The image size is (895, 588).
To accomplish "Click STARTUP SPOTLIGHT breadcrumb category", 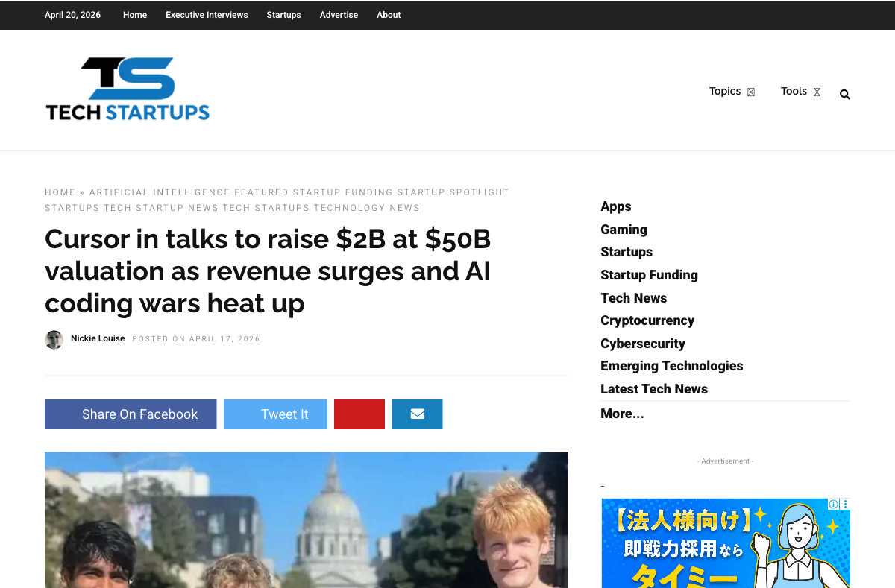I will [x=453, y=192].
